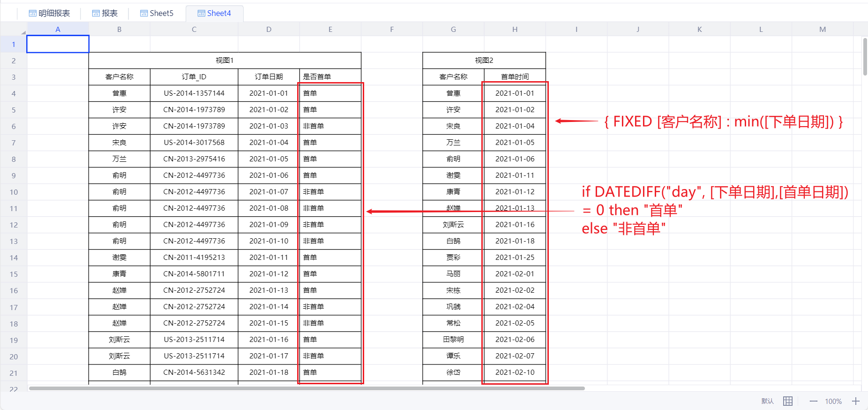The width and height of the screenshot is (868, 410).
Task: Select order ID cell US-2014-3017568
Action: (x=194, y=143)
